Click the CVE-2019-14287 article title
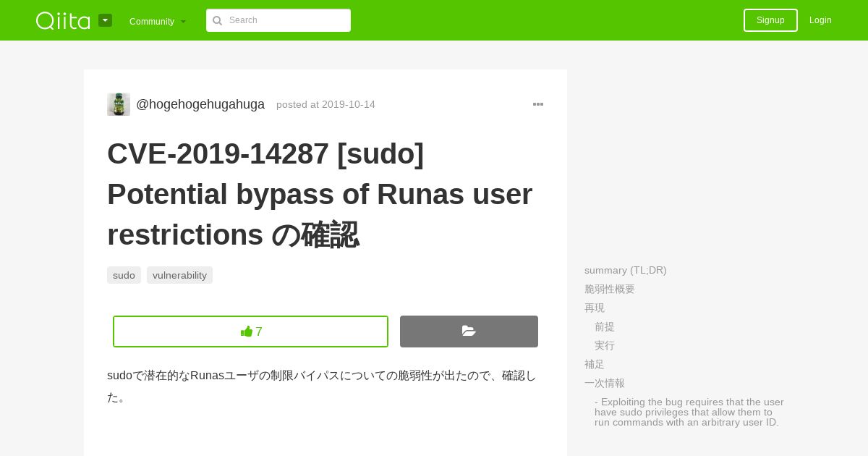 (x=320, y=194)
